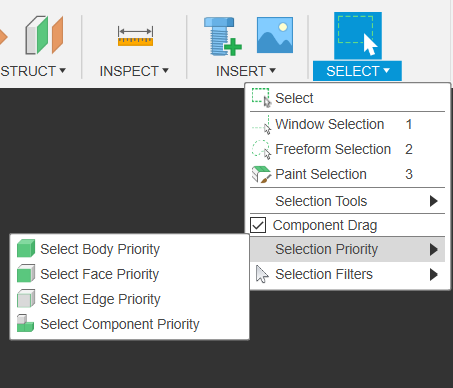Screen dimensions: 453x388
Task: Pick the Select Component Priority icon
Action: pos(26,323)
